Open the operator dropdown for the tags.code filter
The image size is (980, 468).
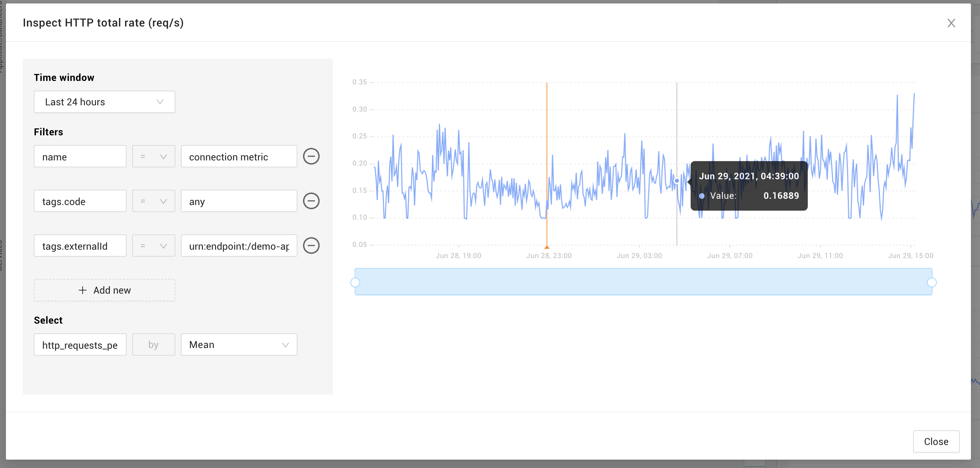pyautogui.click(x=154, y=201)
